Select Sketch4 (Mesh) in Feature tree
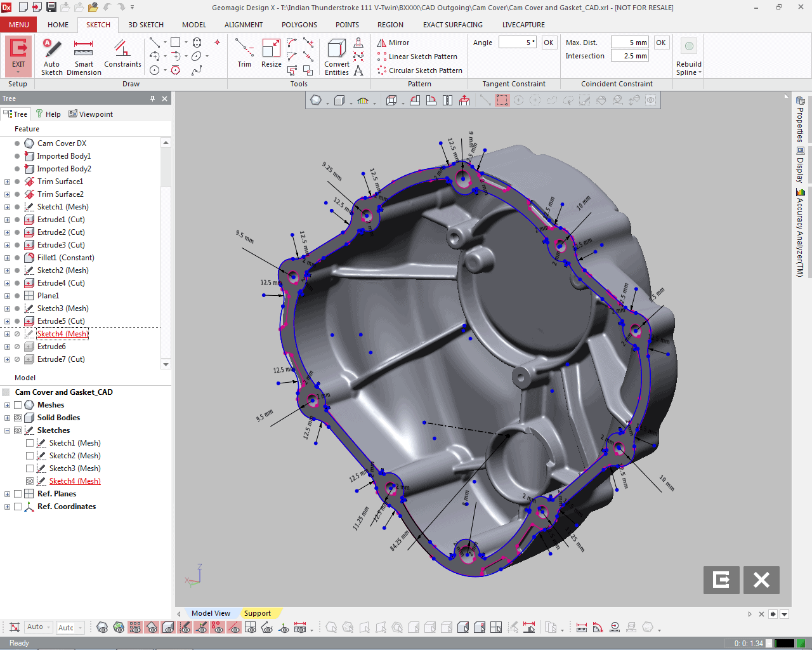 pos(63,334)
